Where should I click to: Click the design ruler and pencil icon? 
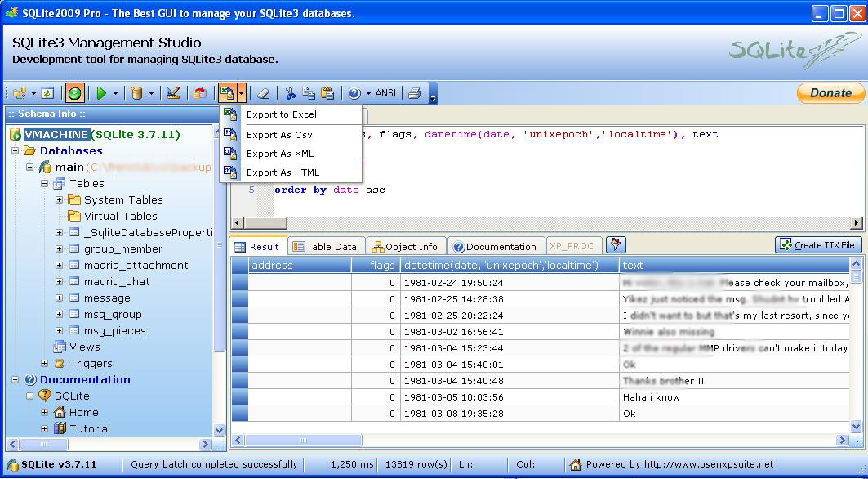[173, 93]
